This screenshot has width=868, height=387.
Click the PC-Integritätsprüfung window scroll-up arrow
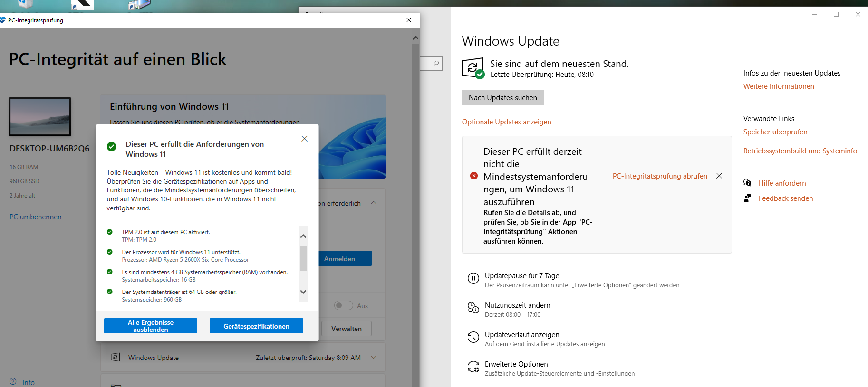[x=416, y=38]
